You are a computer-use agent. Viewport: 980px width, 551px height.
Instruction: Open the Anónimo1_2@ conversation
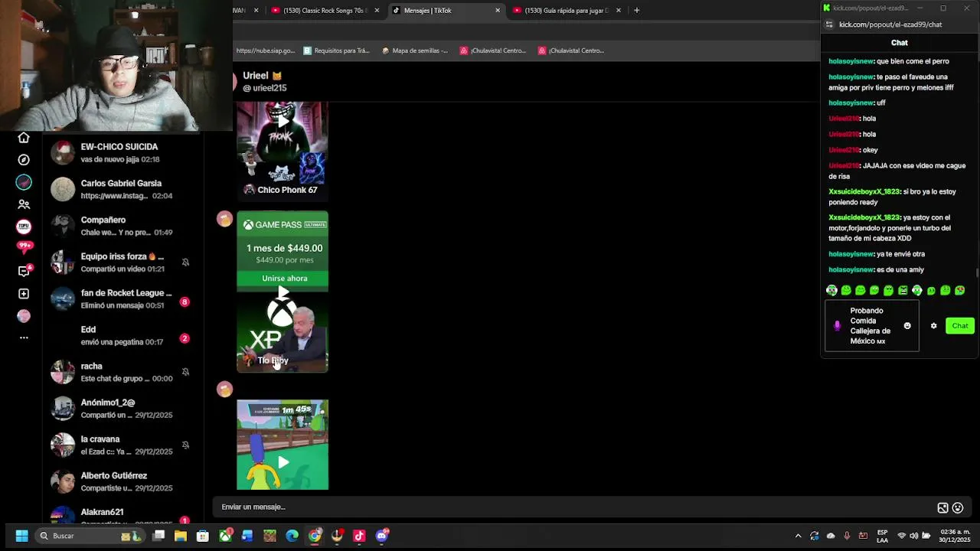[122, 409]
